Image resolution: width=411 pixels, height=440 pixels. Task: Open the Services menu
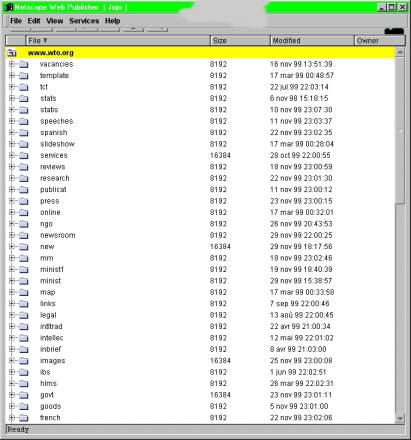84,21
